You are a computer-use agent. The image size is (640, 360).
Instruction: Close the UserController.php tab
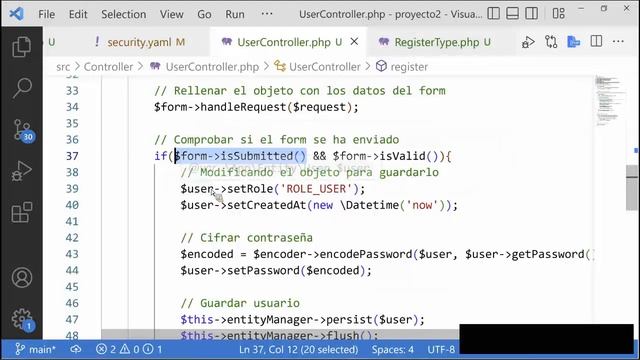354,42
